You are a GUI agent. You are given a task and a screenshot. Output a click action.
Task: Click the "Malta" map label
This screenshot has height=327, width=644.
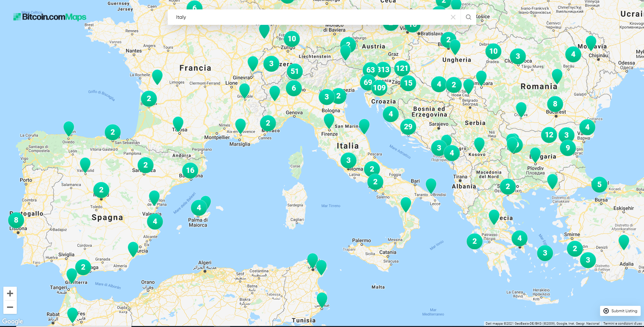(378, 287)
